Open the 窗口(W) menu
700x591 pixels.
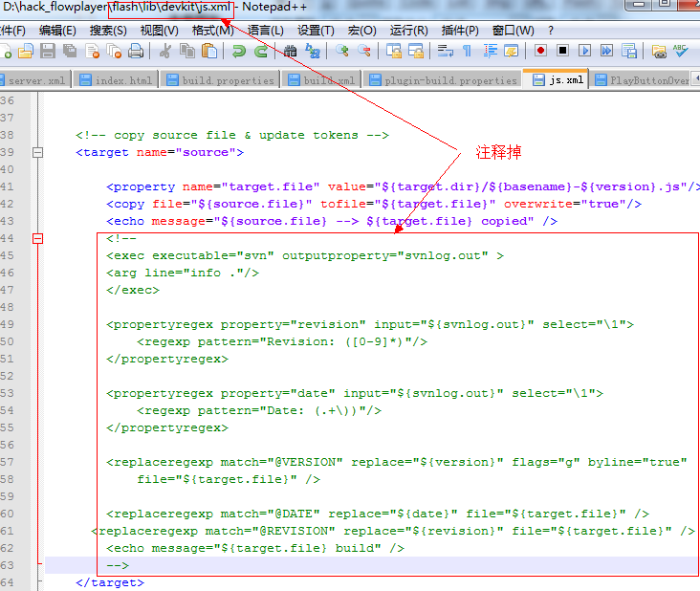click(513, 31)
